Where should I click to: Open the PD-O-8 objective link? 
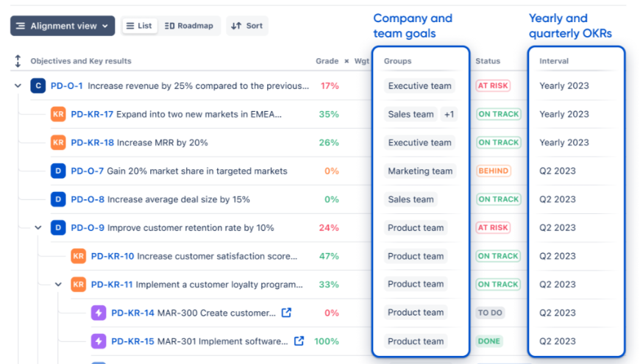pyautogui.click(x=88, y=199)
